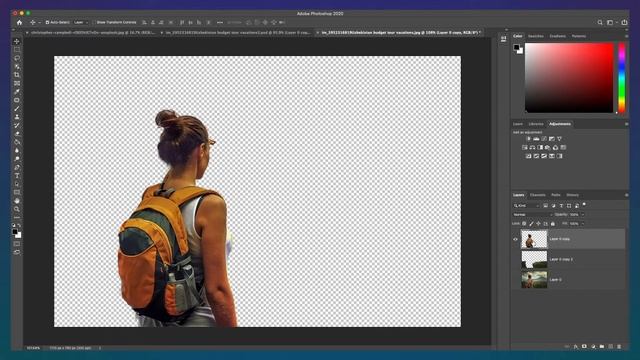Select the History Brush tool
The height and width of the screenshot is (360, 640).
coord(17,125)
